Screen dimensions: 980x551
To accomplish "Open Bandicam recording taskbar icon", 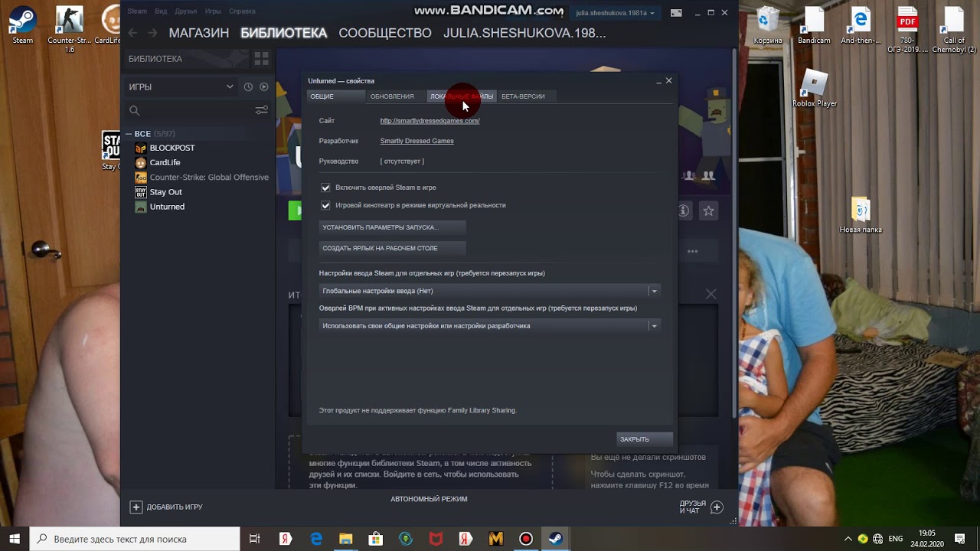I will tap(526, 539).
